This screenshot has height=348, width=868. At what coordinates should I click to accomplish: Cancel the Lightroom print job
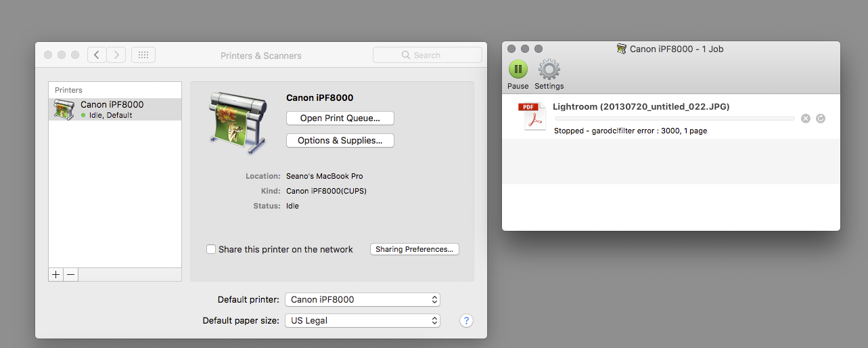pyautogui.click(x=805, y=118)
